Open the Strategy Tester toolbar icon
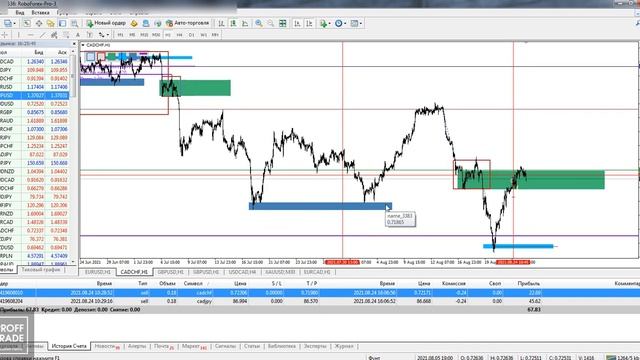 [74, 24]
